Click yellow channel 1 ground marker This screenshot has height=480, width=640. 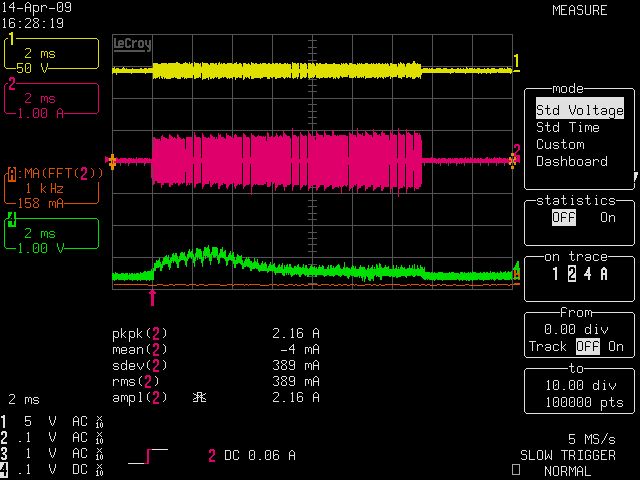[516, 62]
